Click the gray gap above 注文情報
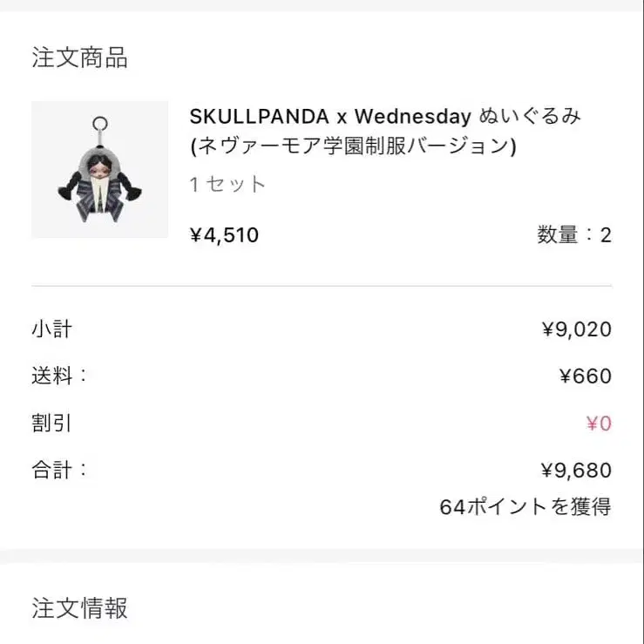The image size is (644, 644). [x=322, y=556]
